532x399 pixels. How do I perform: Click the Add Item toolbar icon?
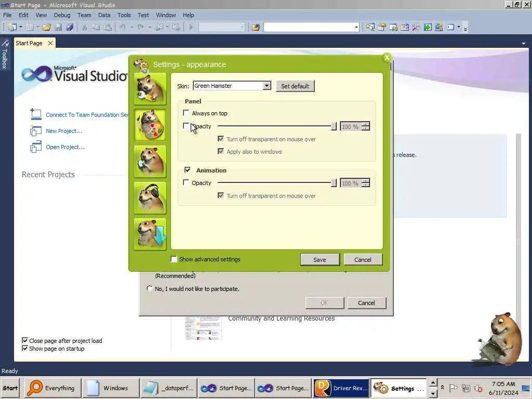[x=30, y=27]
